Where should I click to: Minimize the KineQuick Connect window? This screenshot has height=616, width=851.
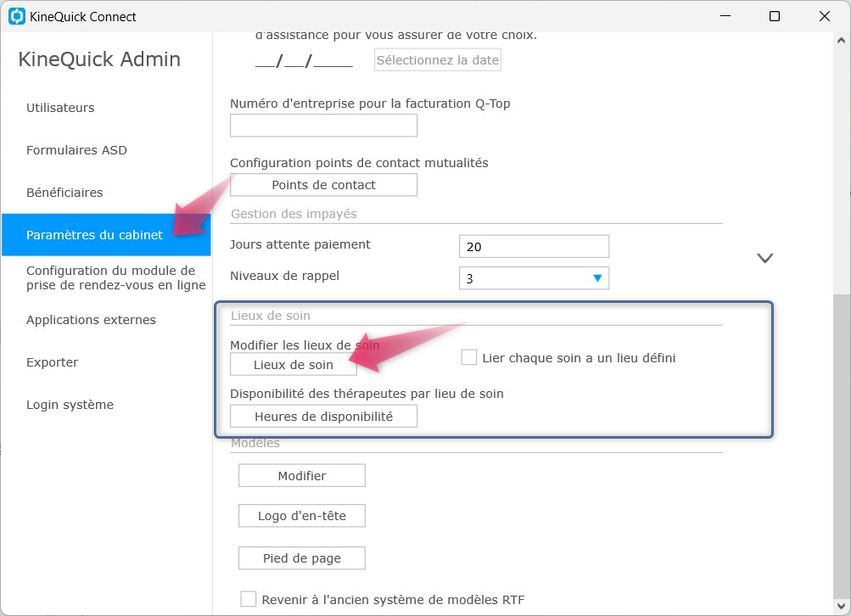(725, 16)
